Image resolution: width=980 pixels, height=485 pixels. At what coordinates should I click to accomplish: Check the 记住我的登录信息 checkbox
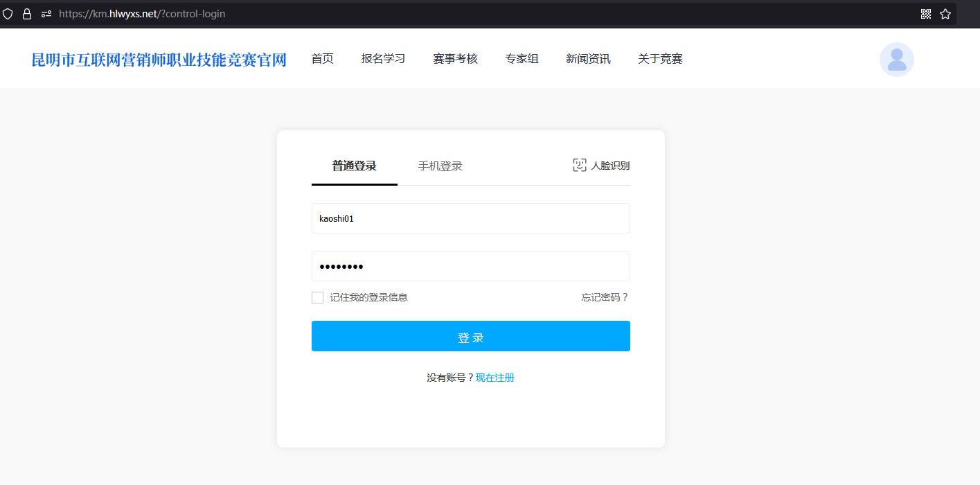tap(318, 297)
